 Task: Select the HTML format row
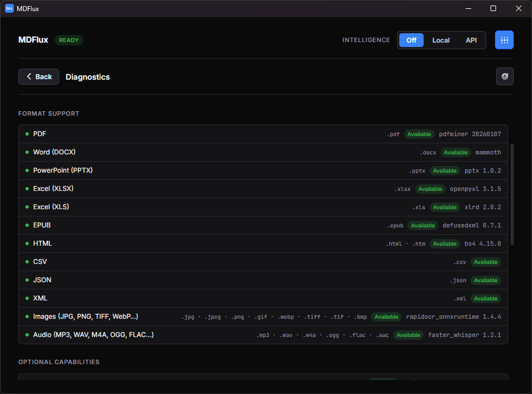click(263, 243)
